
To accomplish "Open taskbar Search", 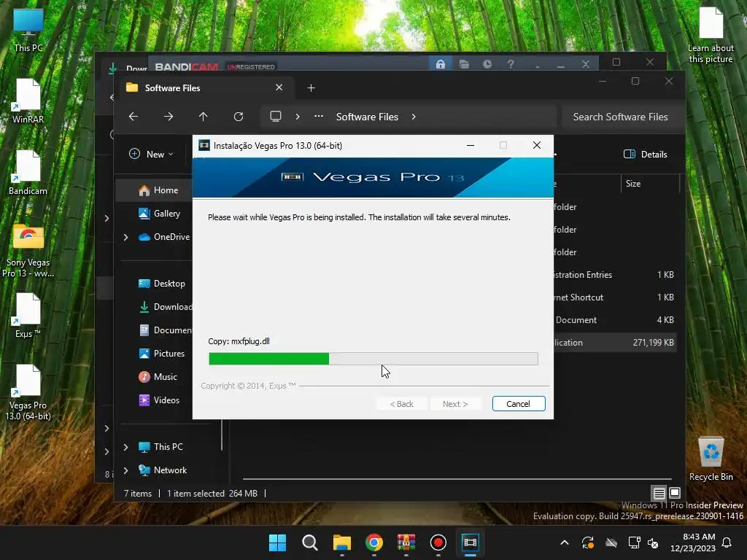I will point(309,542).
